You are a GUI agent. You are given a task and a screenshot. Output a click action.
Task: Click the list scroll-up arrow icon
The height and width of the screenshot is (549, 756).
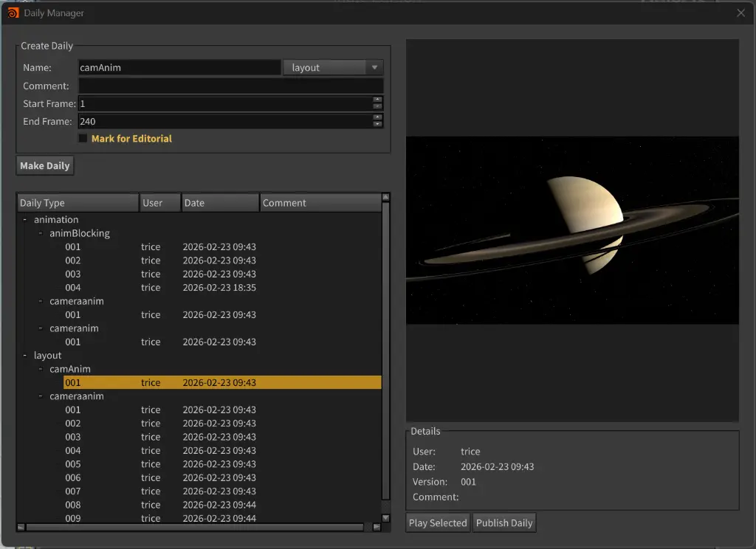(x=385, y=197)
